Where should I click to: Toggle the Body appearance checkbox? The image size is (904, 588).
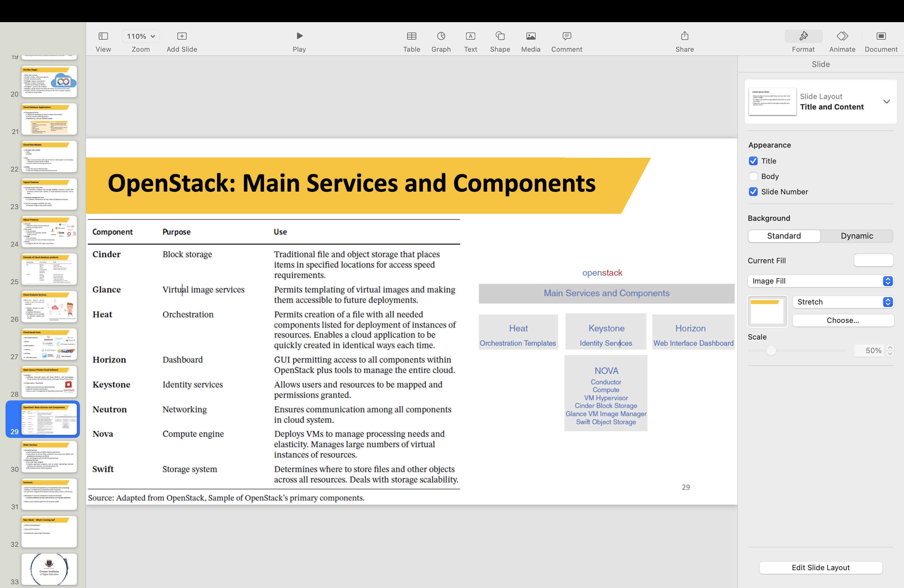pos(753,176)
